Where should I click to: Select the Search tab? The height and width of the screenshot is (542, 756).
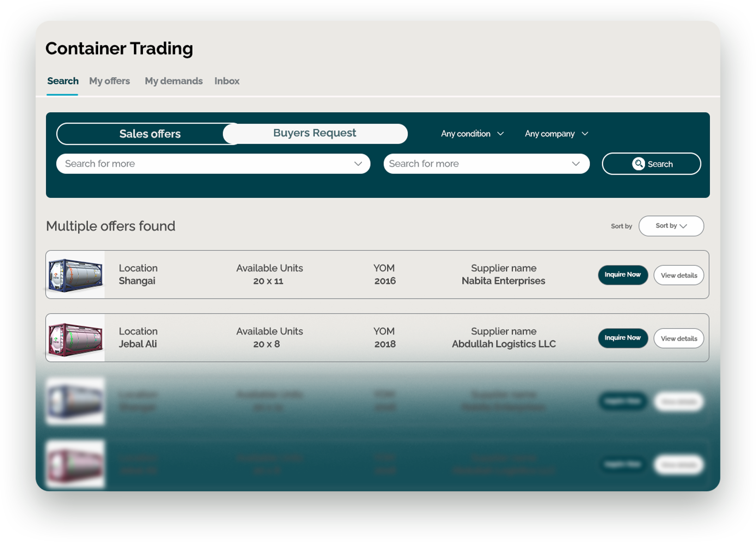pyautogui.click(x=63, y=81)
